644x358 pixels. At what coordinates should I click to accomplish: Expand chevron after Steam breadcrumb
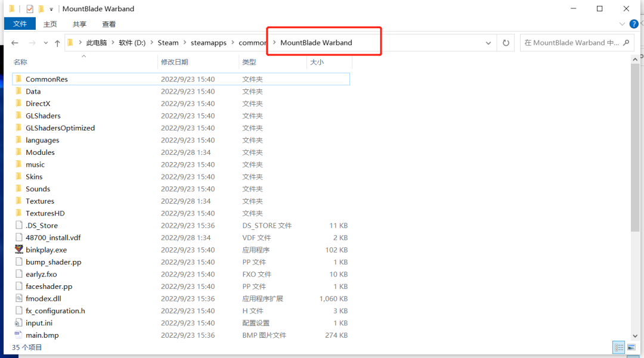pyautogui.click(x=184, y=43)
